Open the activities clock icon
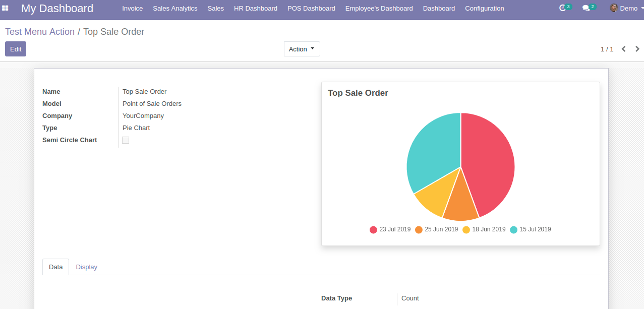Screen dimensions: 644x309 point(563,8)
